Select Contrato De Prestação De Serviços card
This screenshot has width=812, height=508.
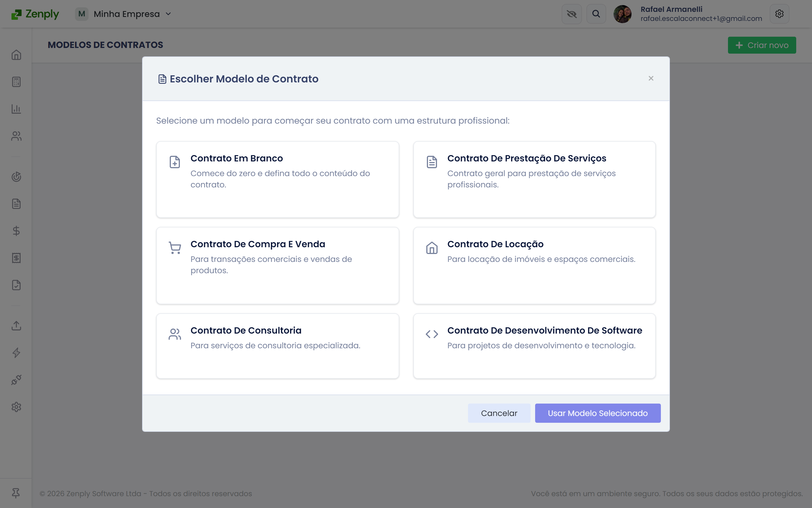534,179
